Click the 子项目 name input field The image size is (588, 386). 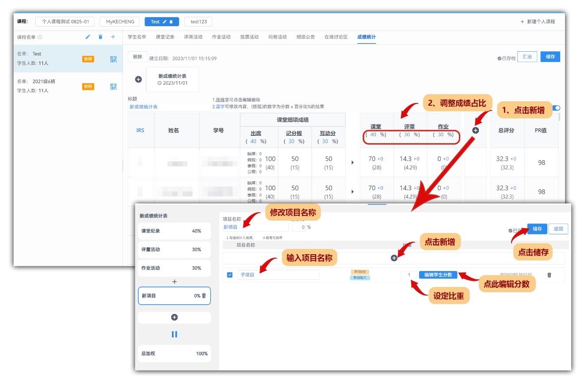(278, 275)
